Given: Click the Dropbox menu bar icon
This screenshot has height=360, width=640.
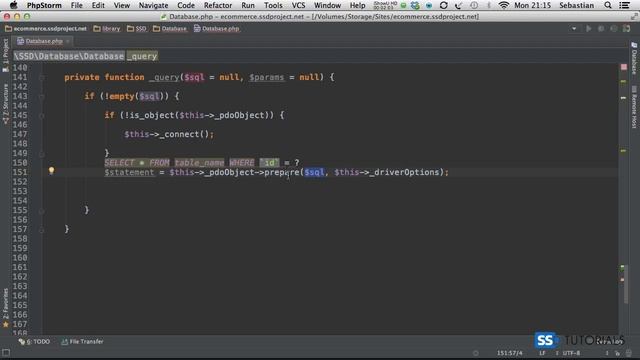Looking at the screenshot, I should coord(415,5).
